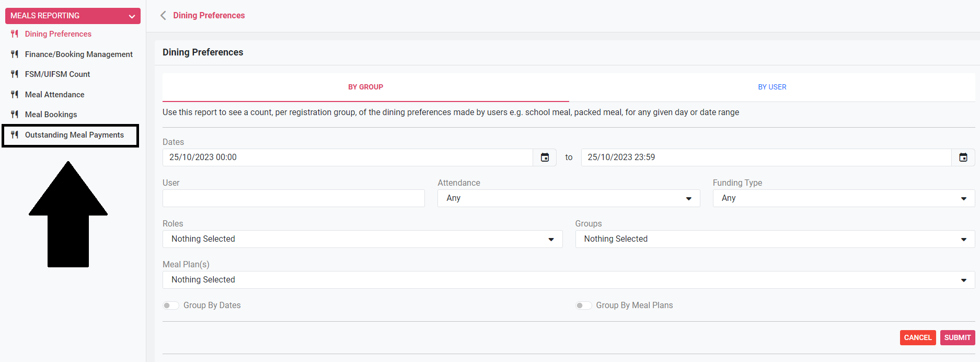Click the cutlery icon beside Outstanding Meal Payments
Image resolution: width=980 pixels, height=362 pixels.
pyautogui.click(x=15, y=135)
